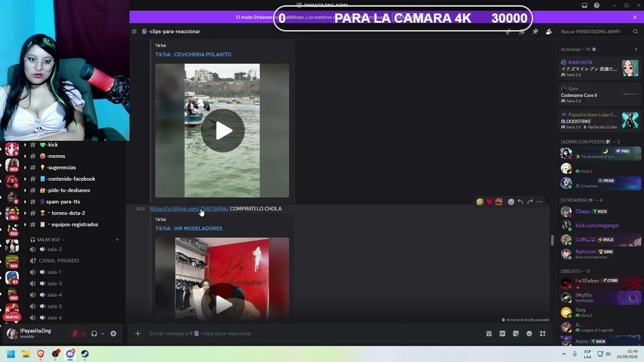The width and height of the screenshot is (644, 362).
Task: Open the Windows Start menu
Action: tap(11, 354)
